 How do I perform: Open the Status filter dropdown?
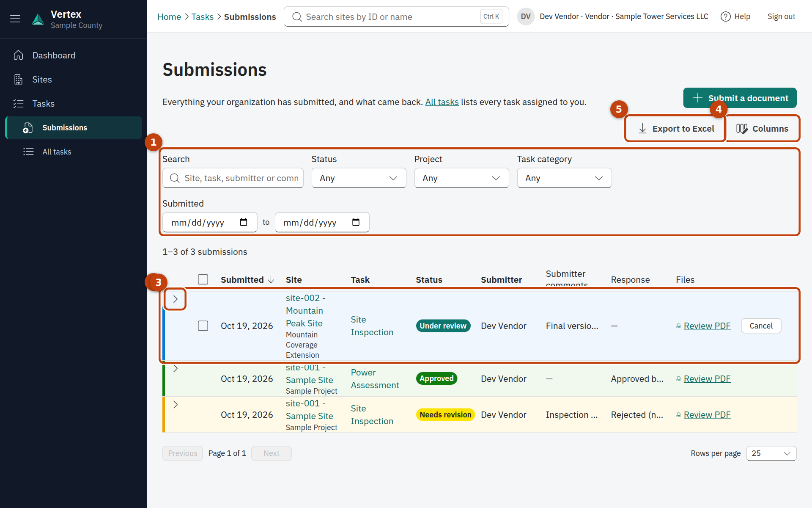click(359, 178)
